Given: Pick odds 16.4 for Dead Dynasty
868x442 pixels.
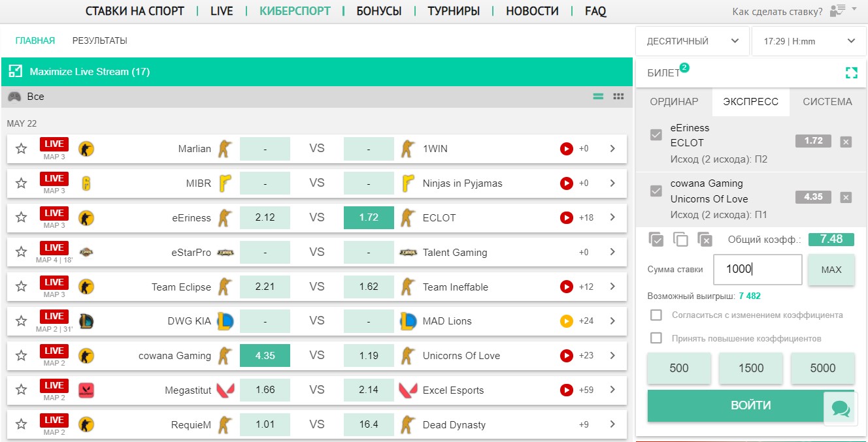Looking at the screenshot, I should click(x=369, y=424).
